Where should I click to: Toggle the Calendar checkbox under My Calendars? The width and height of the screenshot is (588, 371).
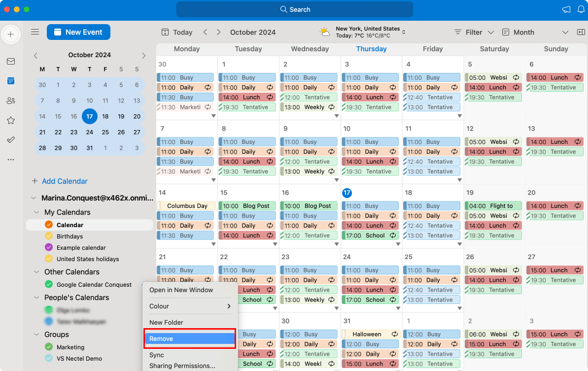tap(49, 225)
